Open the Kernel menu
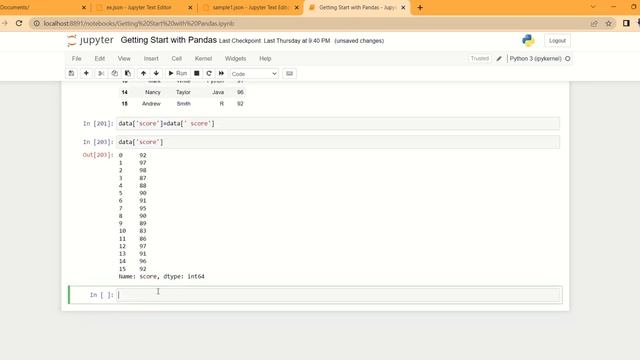 [x=203, y=59]
